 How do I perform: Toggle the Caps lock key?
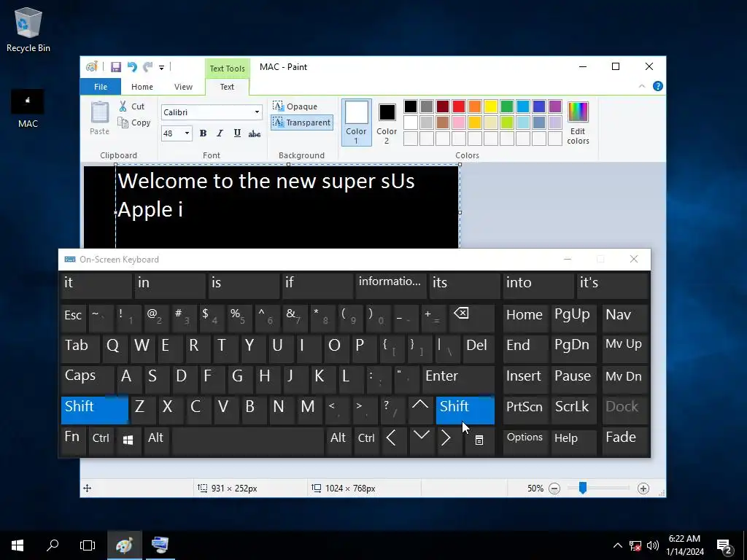click(88, 378)
